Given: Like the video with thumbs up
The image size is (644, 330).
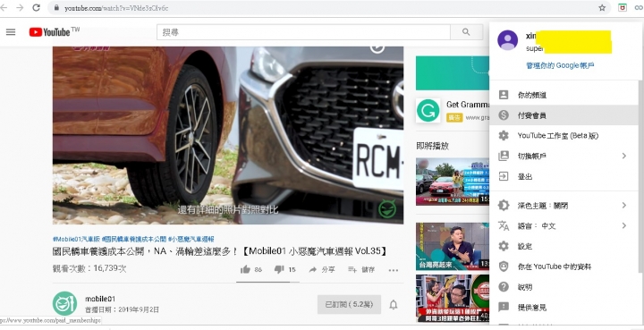Looking at the screenshot, I should pyautogui.click(x=246, y=270).
